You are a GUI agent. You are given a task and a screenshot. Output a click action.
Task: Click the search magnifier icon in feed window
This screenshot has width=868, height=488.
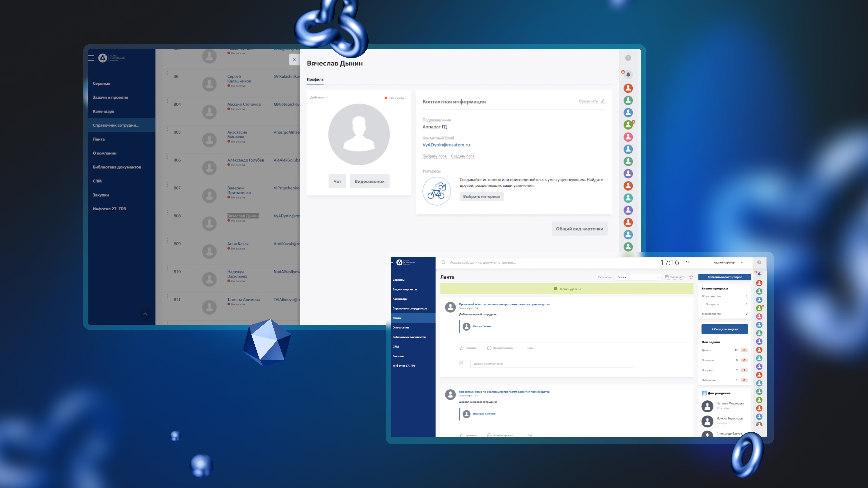[443, 262]
